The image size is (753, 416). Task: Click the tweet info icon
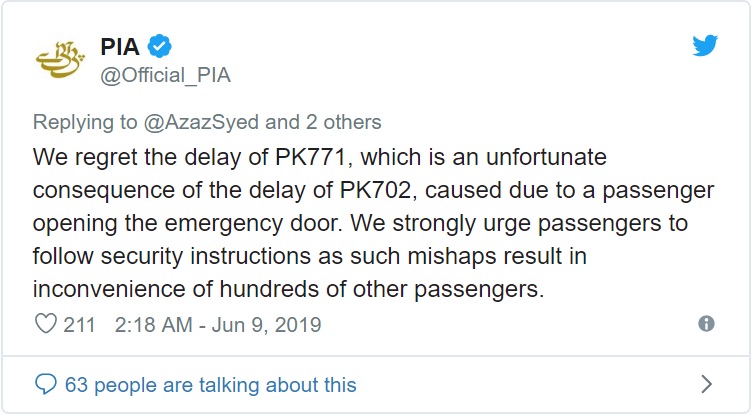click(706, 324)
